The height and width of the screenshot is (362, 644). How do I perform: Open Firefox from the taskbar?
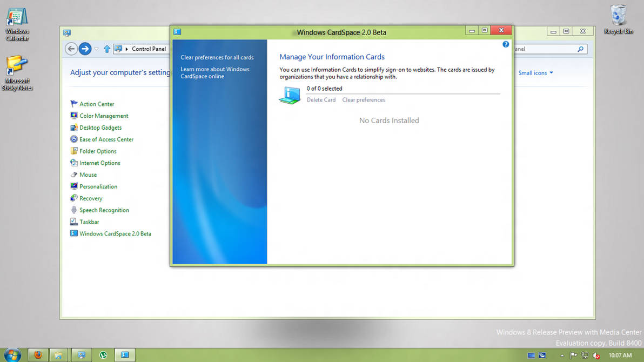38,355
